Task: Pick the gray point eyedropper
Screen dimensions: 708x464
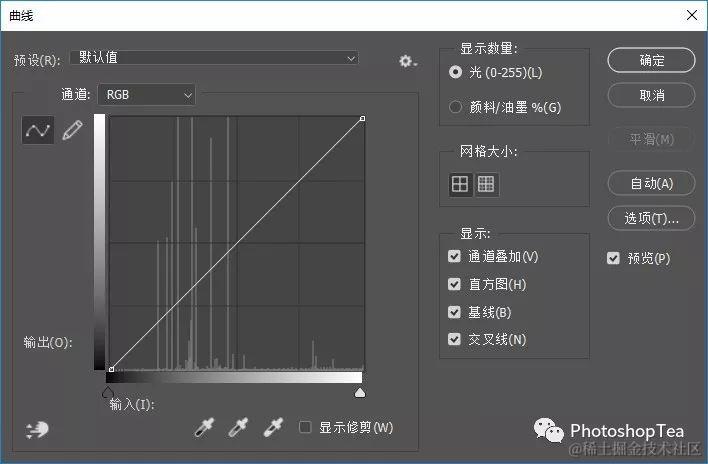Action: 238,427
